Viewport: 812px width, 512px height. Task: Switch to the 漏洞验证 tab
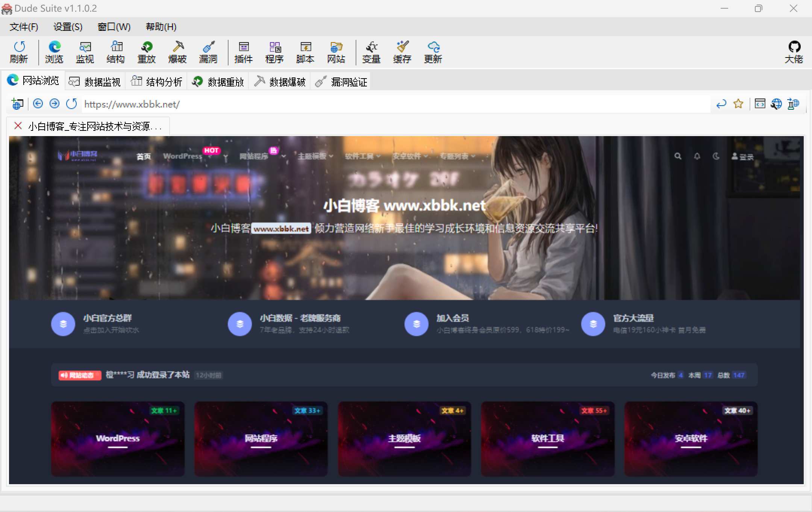coord(341,82)
